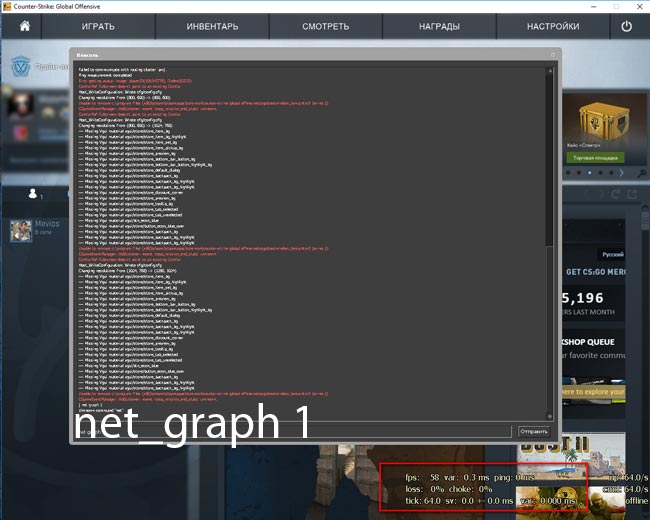Click the GET CS:GO MERCH banner
The width and height of the screenshot is (650, 520).
(595, 272)
